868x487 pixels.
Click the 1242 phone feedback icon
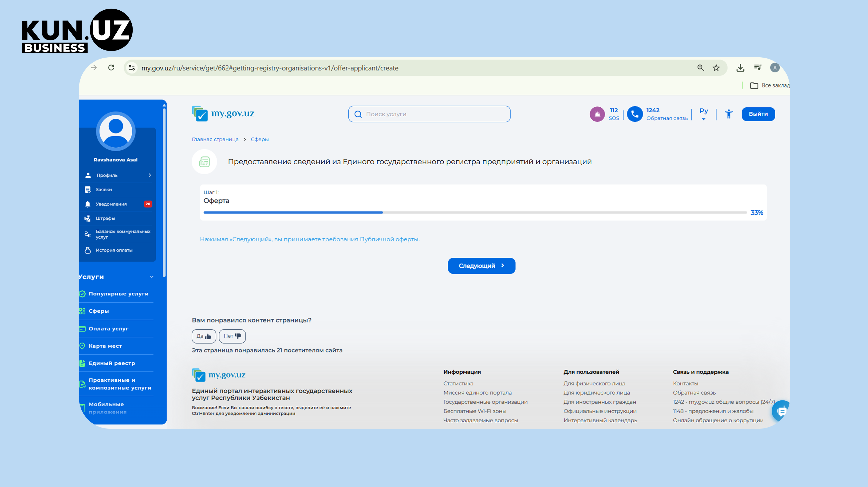(635, 114)
